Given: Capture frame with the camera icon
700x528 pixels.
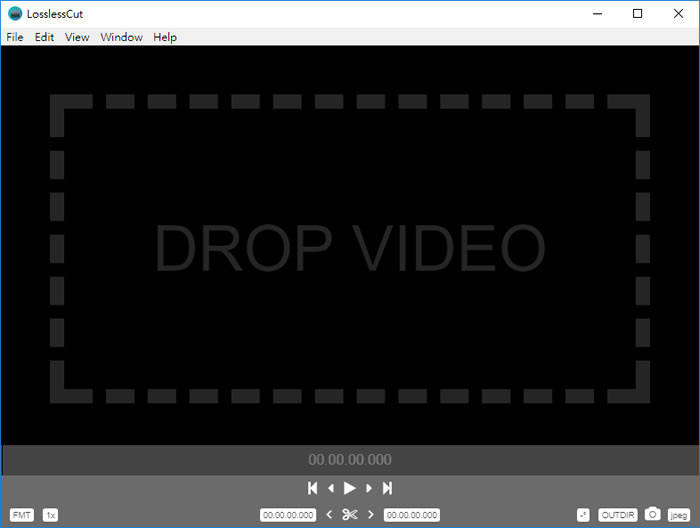Looking at the screenshot, I should [652, 514].
